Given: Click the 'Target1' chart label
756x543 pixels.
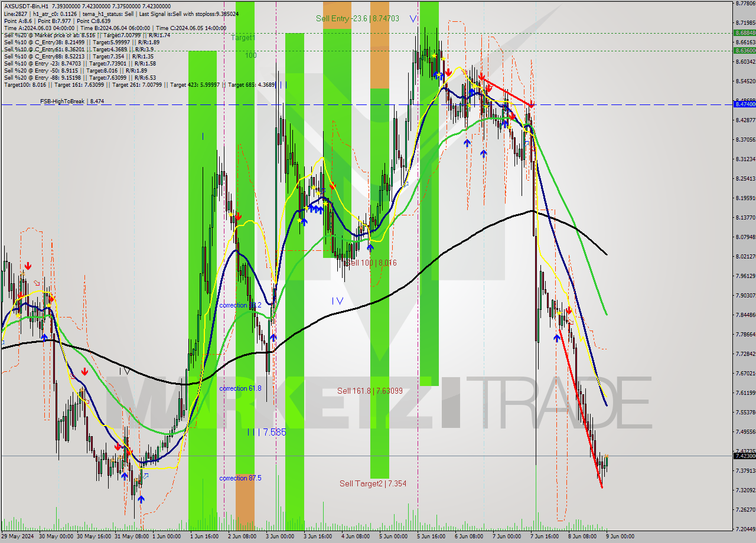Looking at the screenshot, I should point(243,37).
